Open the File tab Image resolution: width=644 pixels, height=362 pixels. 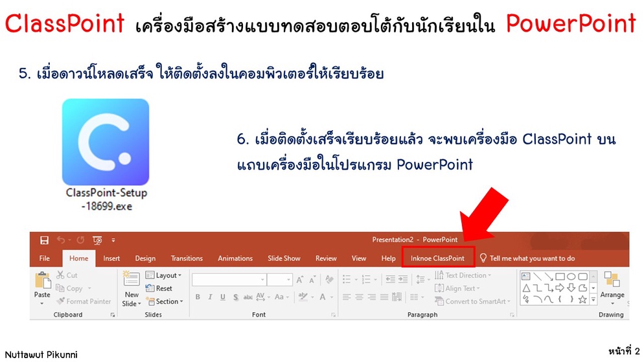point(44,258)
